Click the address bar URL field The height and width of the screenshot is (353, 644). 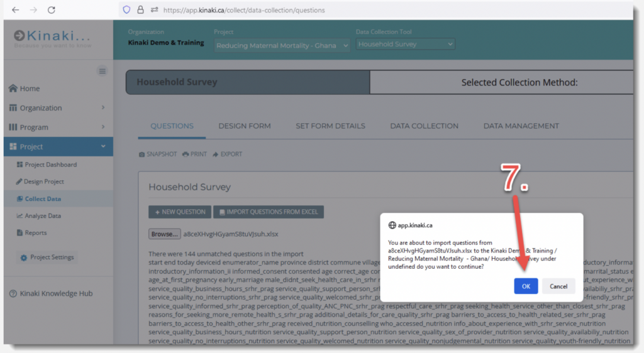pyautogui.click(x=244, y=10)
